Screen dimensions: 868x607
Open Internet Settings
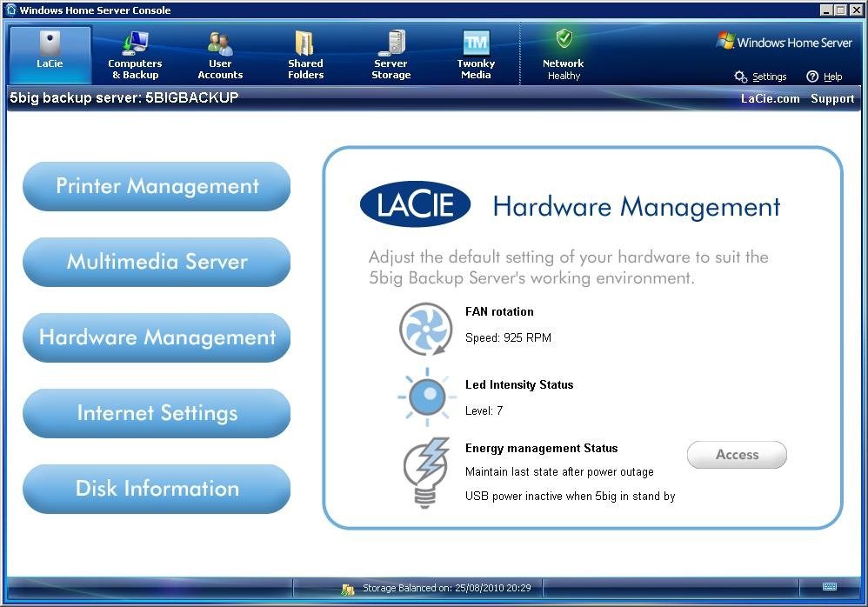click(157, 413)
